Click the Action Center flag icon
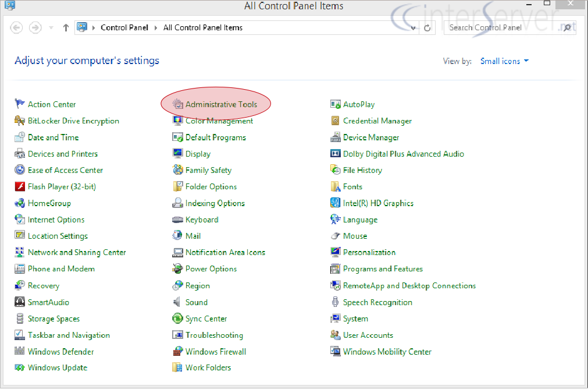Image resolution: width=588 pixels, height=389 pixels. click(x=20, y=104)
